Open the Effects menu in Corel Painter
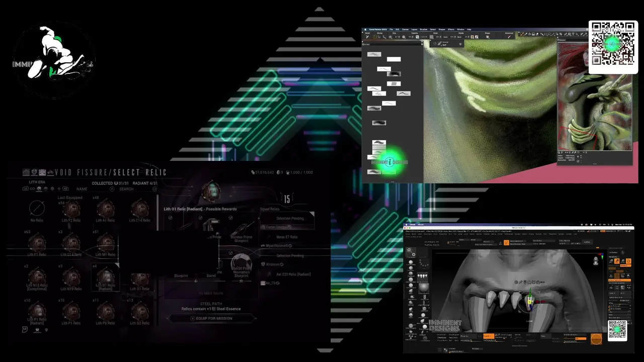The height and width of the screenshot is (362, 644). coord(451,30)
